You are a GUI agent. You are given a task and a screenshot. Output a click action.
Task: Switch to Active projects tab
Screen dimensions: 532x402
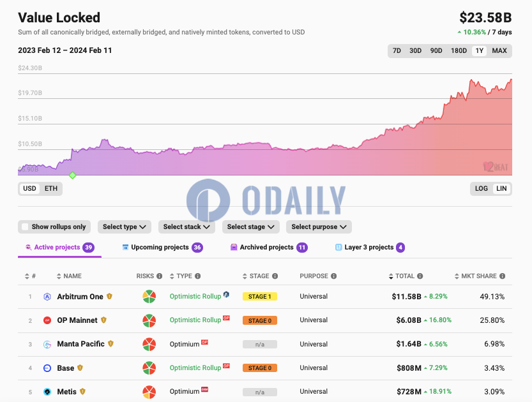60,248
